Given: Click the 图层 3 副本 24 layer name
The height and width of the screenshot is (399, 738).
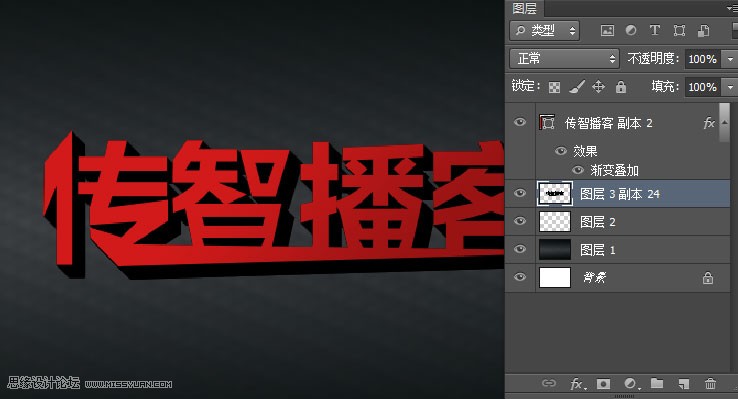Looking at the screenshot, I should [619, 194].
